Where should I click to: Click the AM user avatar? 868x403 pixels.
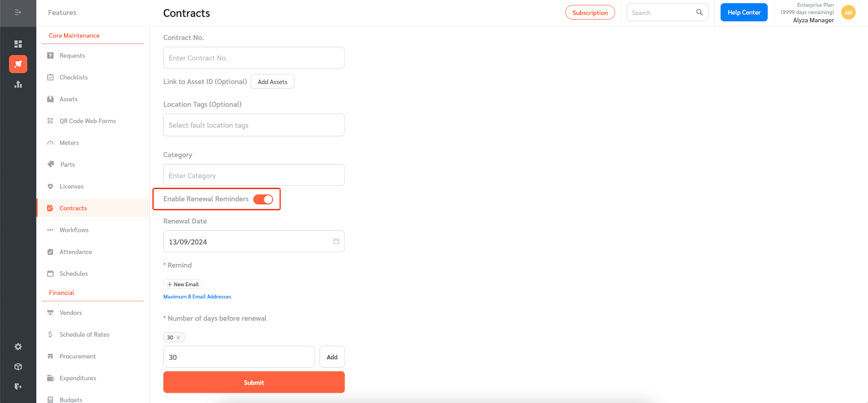[x=848, y=12]
